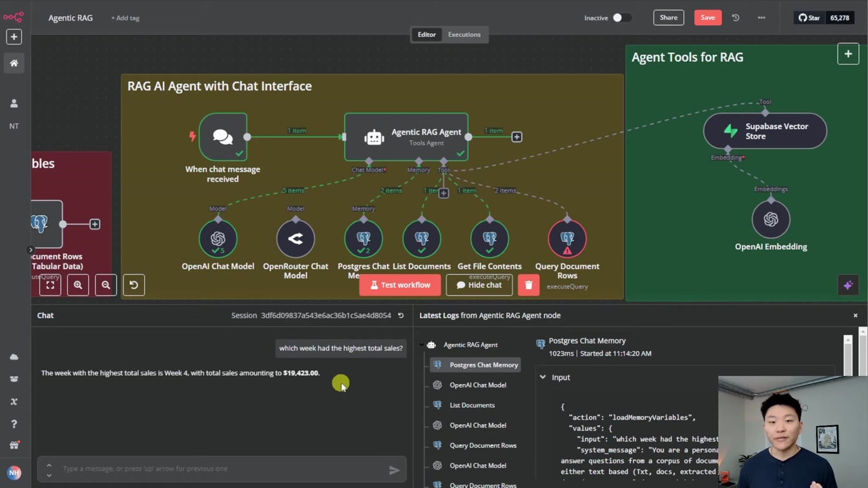Zoom out on the canvas
Image resolution: width=868 pixels, height=488 pixels.
click(x=106, y=285)
